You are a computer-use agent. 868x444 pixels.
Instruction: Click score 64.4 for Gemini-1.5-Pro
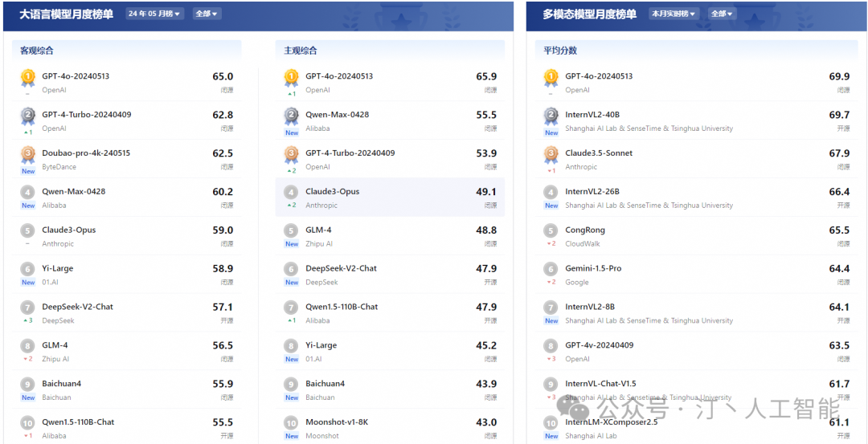(x=839, y=269)
